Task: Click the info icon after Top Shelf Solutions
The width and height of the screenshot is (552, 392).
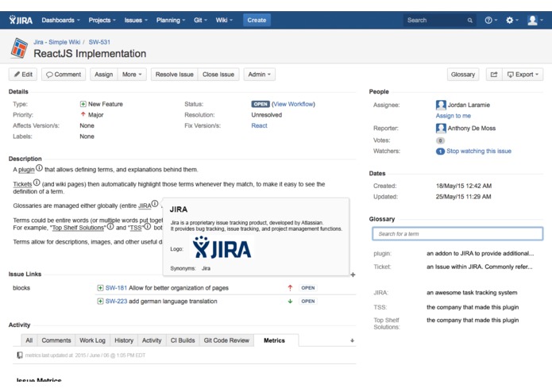Action: point(110,226)
